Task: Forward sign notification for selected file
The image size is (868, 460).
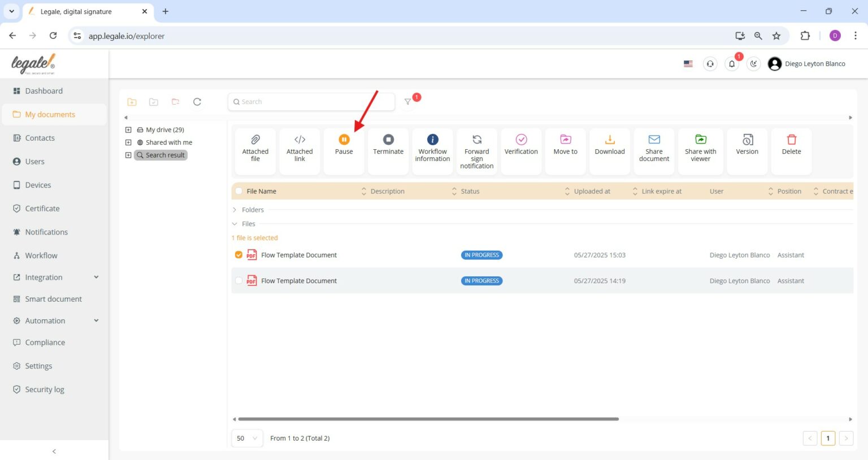Action: tap(476, 150)
